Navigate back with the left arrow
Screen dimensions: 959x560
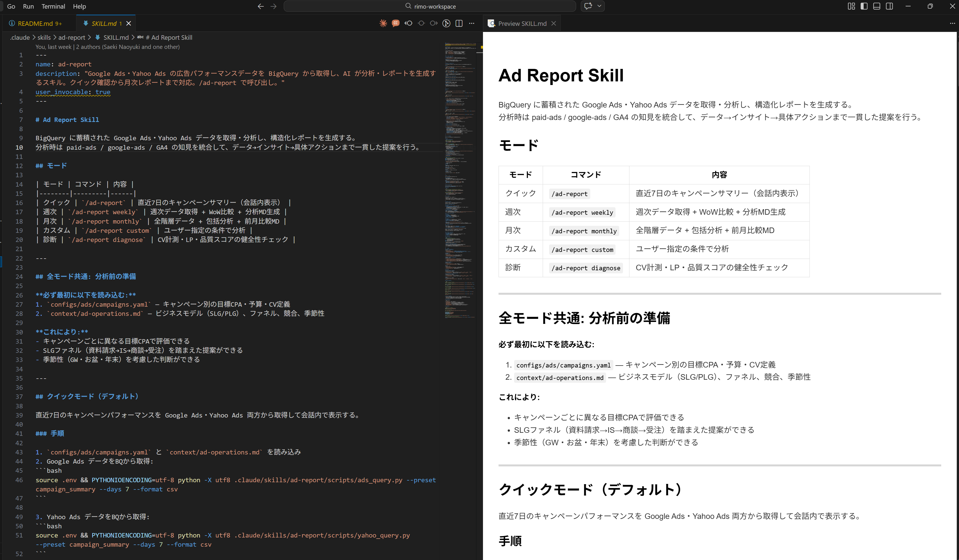261,6
